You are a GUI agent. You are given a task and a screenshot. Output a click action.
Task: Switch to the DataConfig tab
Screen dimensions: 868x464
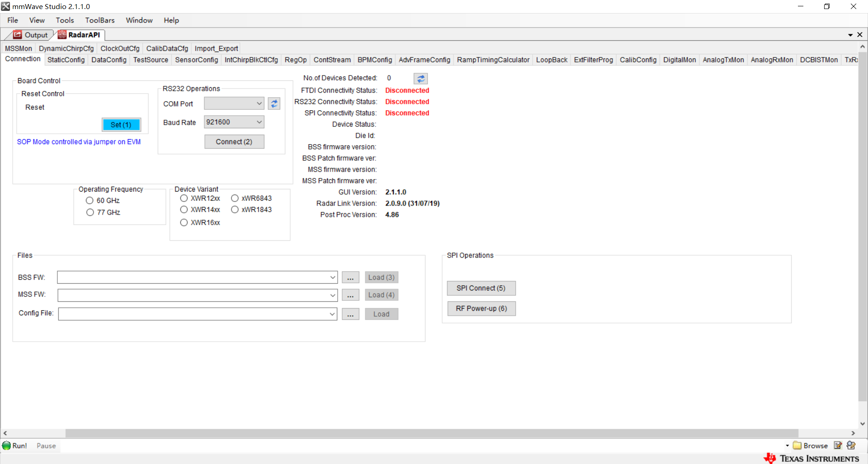pos(109,60)
